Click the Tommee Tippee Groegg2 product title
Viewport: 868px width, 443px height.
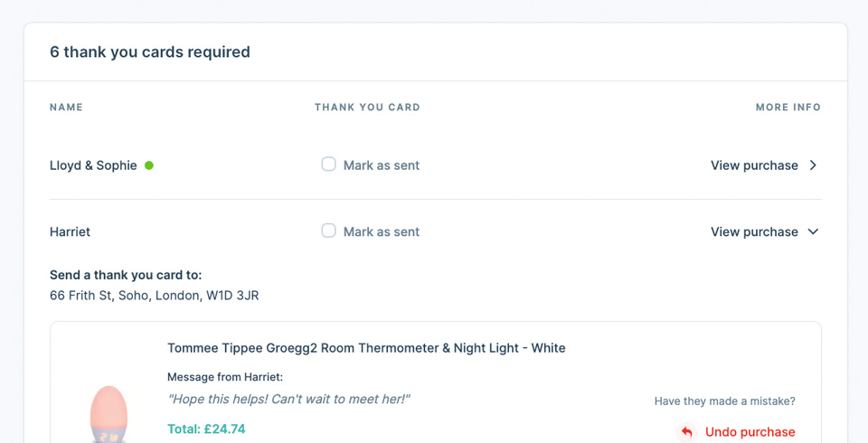coord(366,348)
